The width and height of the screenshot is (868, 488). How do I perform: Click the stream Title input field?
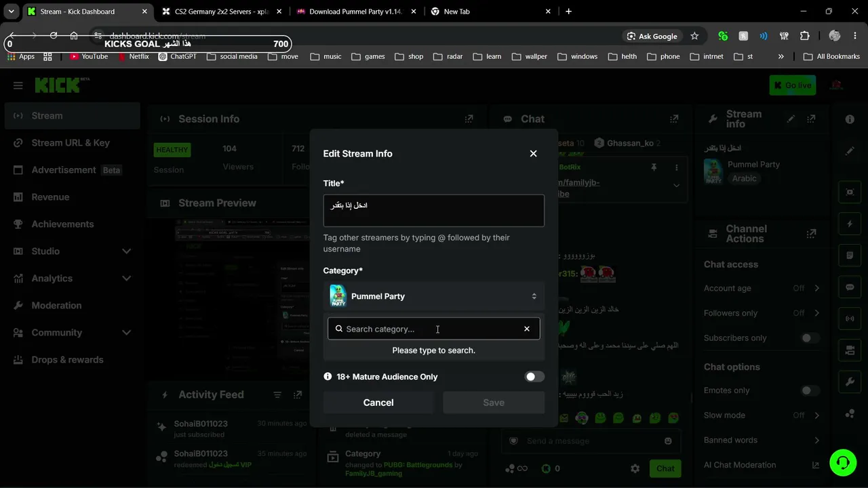[434, 210]
